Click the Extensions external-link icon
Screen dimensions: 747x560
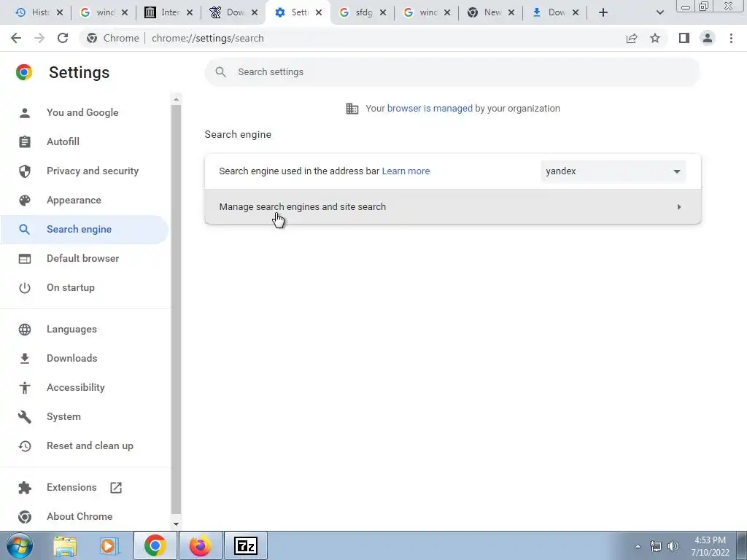(116, 488)
